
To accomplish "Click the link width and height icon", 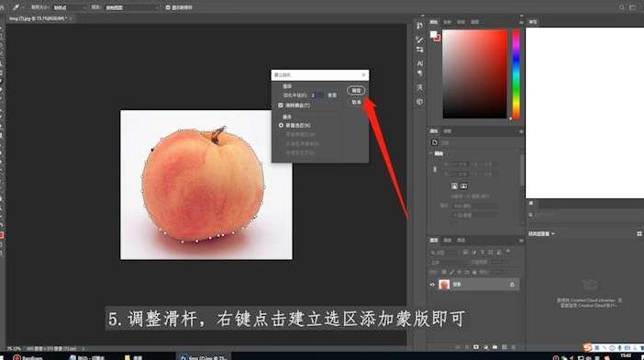I will click(435, 169).
